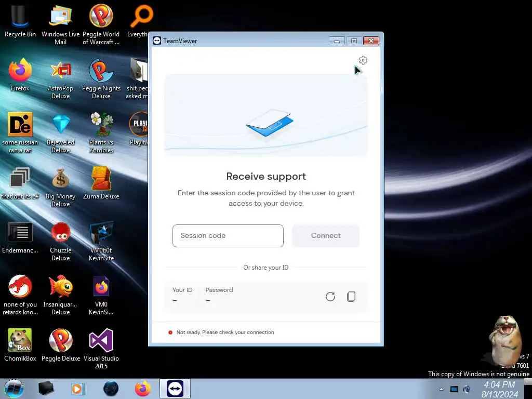
Task: Copy TeamViewer ID and password
Action: click(351, 297)
